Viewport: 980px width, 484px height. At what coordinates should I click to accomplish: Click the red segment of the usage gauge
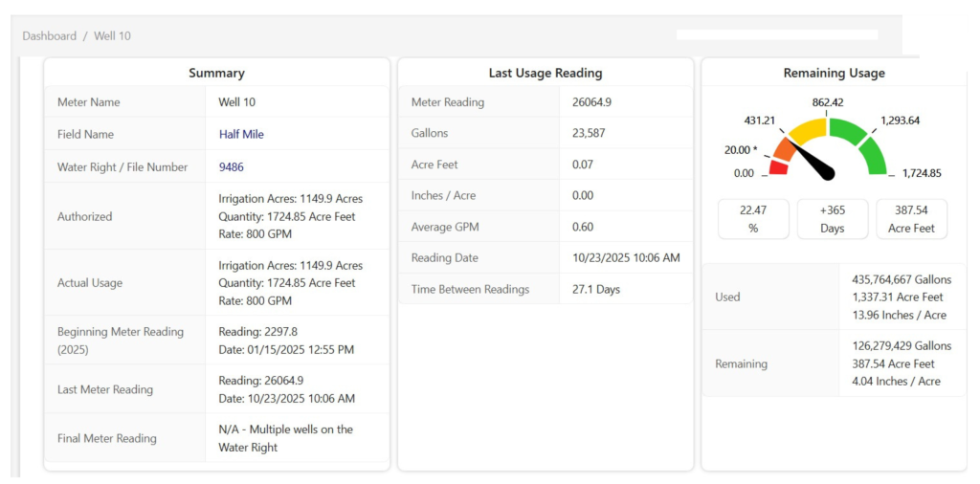[x=779, y=168]
